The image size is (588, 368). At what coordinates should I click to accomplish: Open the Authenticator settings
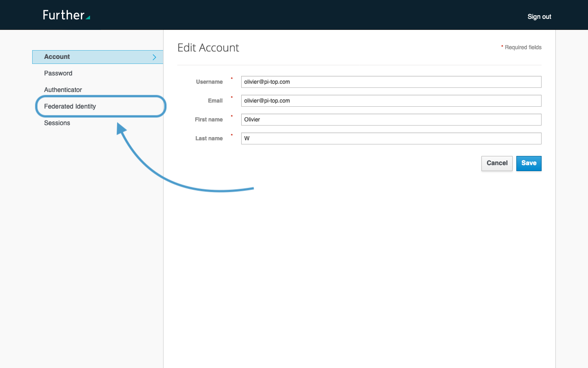pyautogui.click(x=63, y=90)
